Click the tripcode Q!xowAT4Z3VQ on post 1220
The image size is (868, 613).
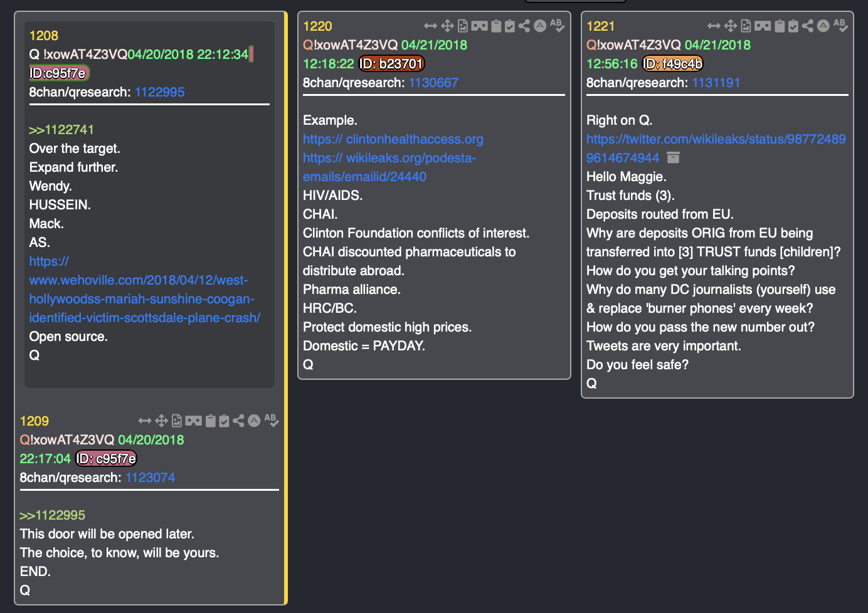[350, 45]
